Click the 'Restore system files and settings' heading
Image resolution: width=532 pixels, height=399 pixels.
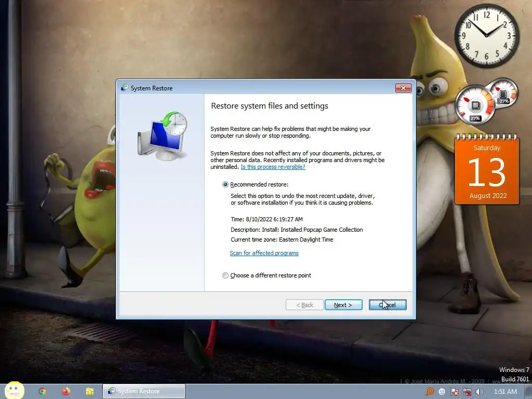(x=270, y=106)
